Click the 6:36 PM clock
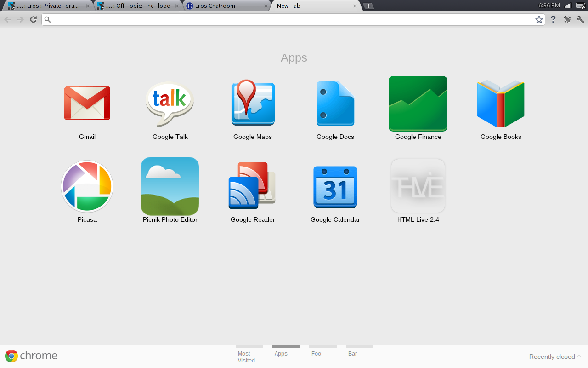 pos(549,6)
